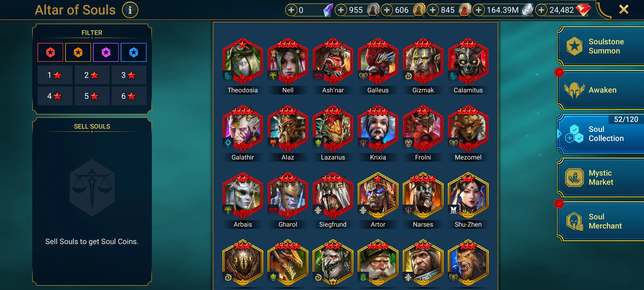Select the Artor soul icon
This screenshot has width=644, height=290.
coord(378,195)
